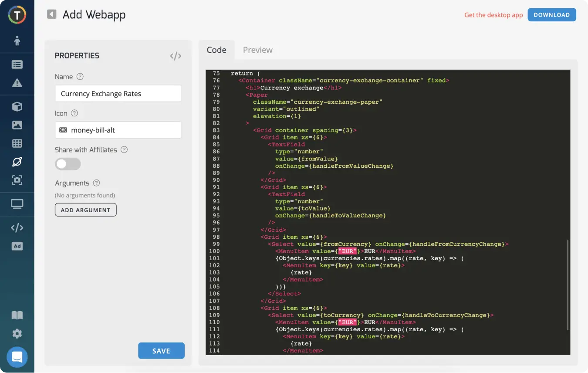The image size is (588, 373).
Task: Switch to the Preview tab
Action: (257, 50)
